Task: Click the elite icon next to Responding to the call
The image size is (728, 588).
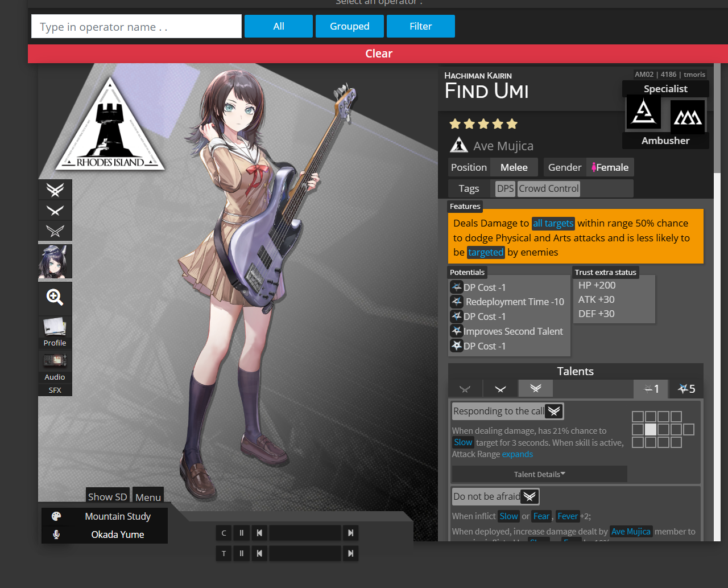Action: pos(554,411)
